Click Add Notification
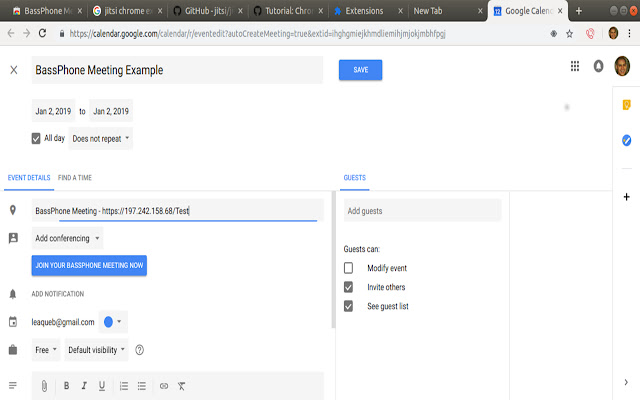This screenshot has height=400, width=640. click(58, 294)
